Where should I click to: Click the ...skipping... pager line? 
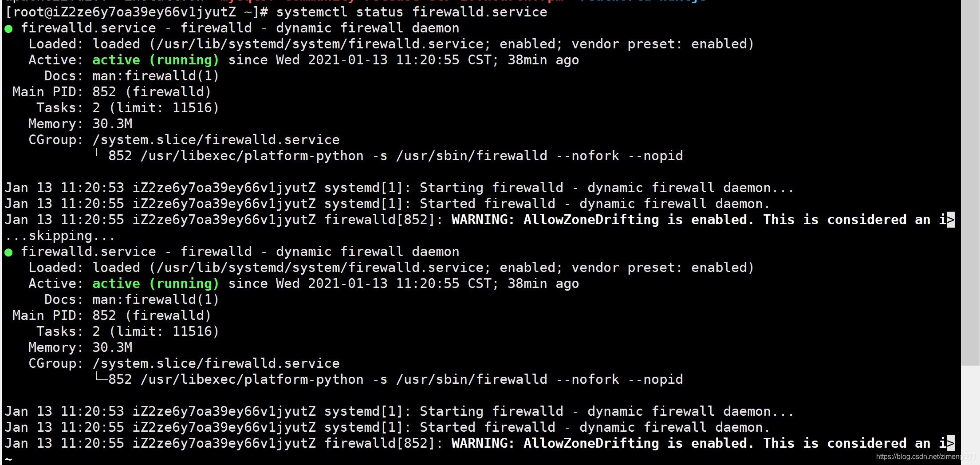(60, 236)
